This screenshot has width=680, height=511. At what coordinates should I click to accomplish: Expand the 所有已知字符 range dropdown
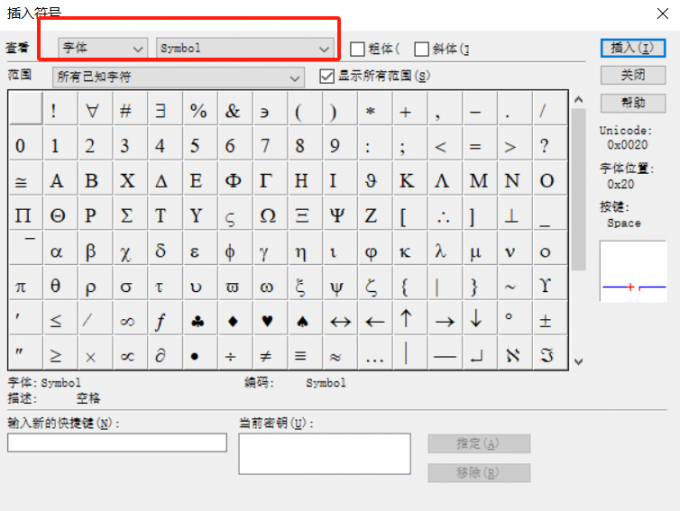[x=179, y=77]
